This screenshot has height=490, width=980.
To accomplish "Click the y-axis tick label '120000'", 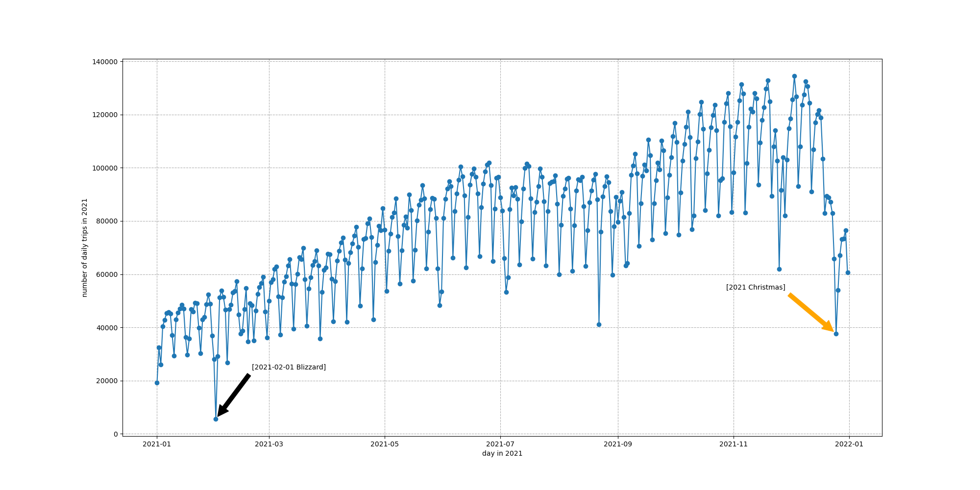I will coord(105,115).
